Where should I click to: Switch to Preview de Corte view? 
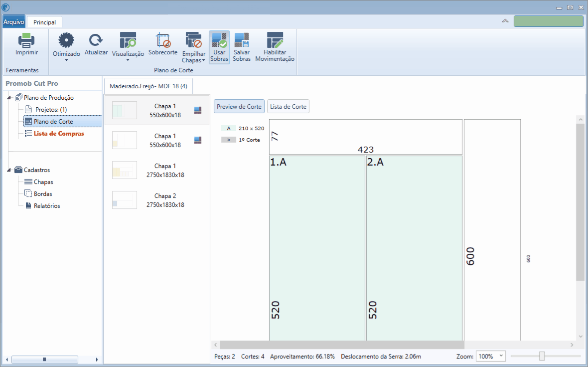point(239,107)
